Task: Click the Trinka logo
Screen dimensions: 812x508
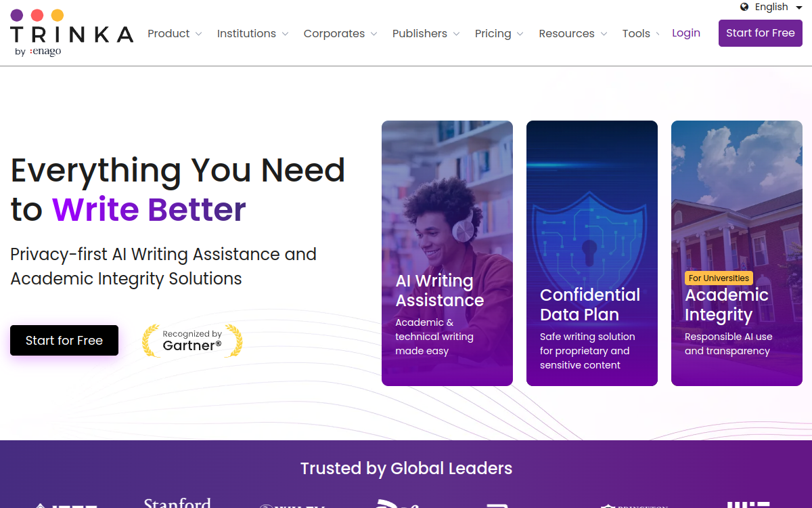Action: click(72, 33)
